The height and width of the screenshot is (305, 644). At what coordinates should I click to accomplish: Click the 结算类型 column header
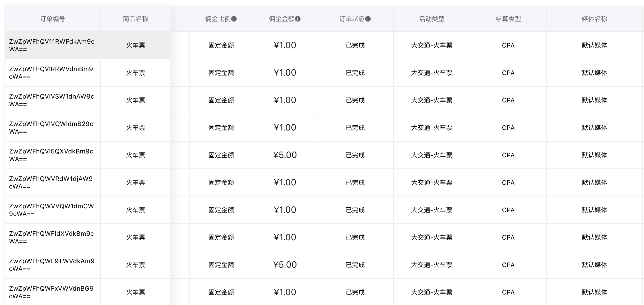pos(508,19)
